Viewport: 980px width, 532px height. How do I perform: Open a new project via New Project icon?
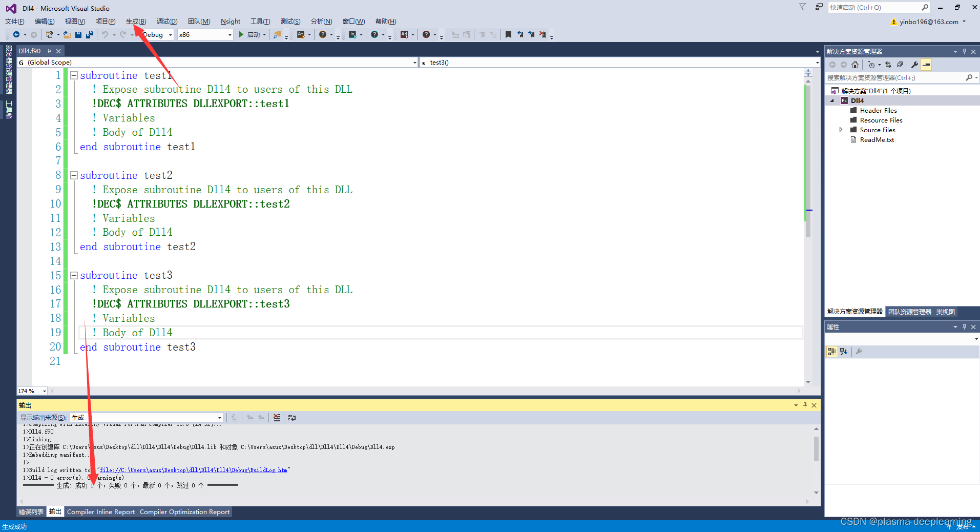click(50, 34)
